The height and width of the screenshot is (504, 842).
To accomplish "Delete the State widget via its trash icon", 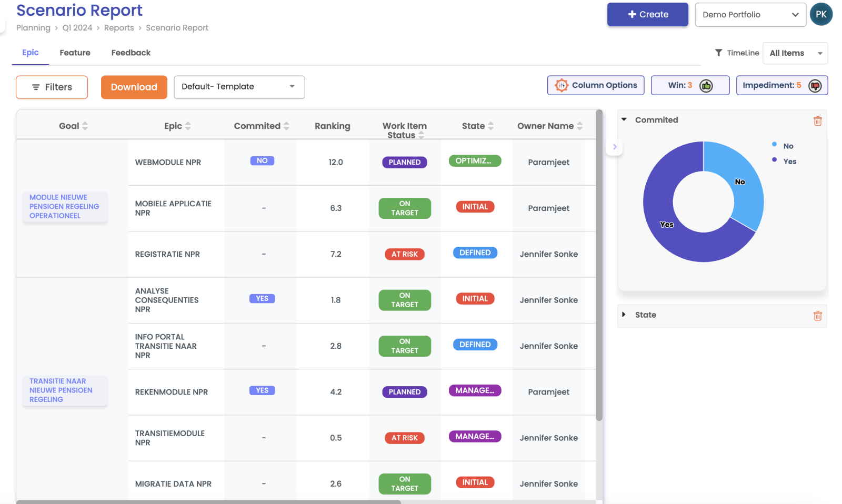I will (x=818, y=316).
